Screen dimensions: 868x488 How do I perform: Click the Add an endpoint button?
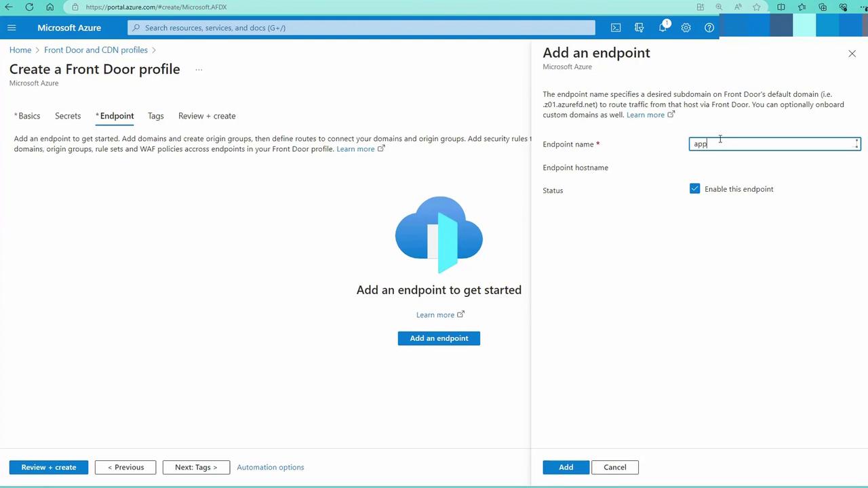[439, 338]
